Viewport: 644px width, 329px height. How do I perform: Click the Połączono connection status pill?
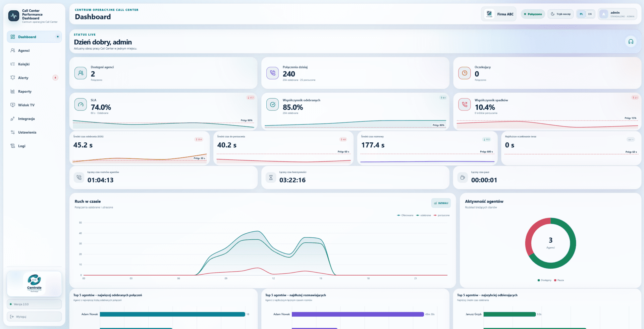(x=533, y=14)
